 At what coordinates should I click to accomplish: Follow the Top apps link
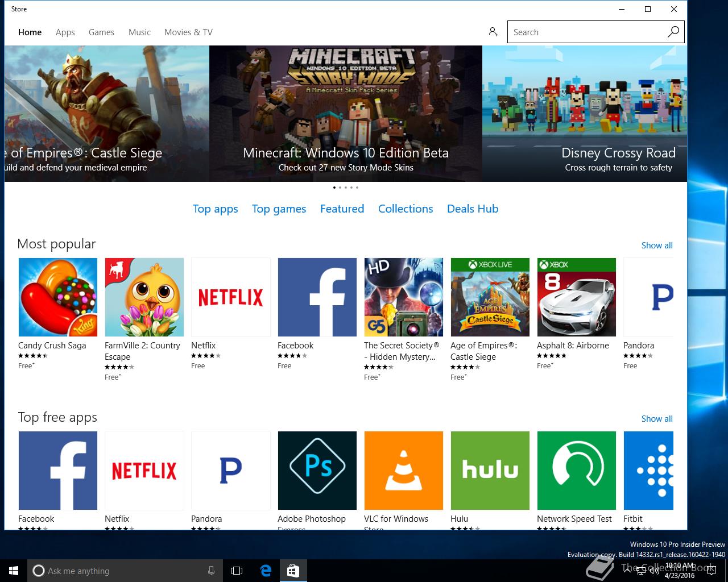(x=216, y=209)
